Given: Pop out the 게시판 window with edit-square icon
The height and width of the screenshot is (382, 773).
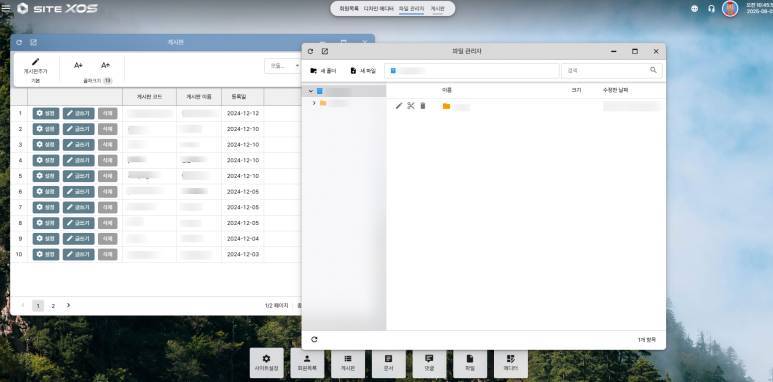Looking at the screenshot, I should tap(33, 43).
